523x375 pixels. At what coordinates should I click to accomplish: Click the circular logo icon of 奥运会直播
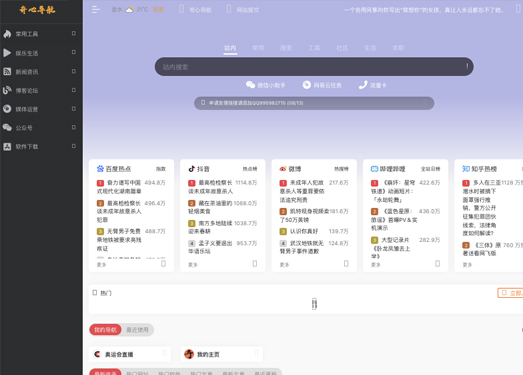click(97, 354)
